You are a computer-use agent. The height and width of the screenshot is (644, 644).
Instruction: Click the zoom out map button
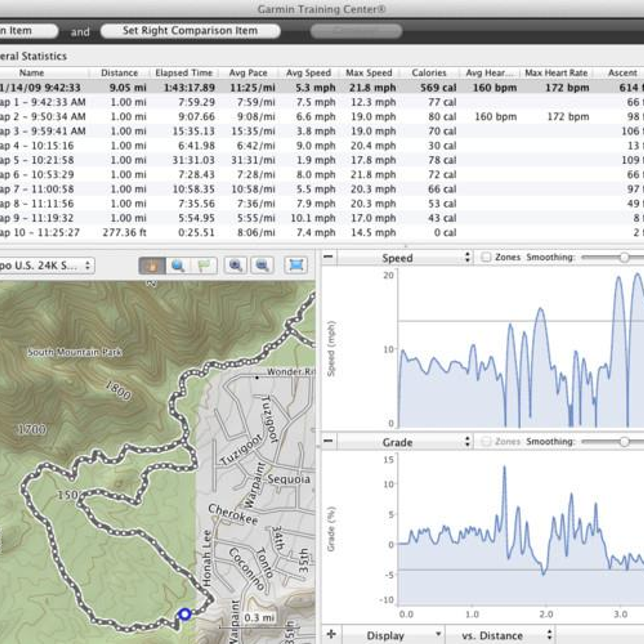click(x=262, y=265)
